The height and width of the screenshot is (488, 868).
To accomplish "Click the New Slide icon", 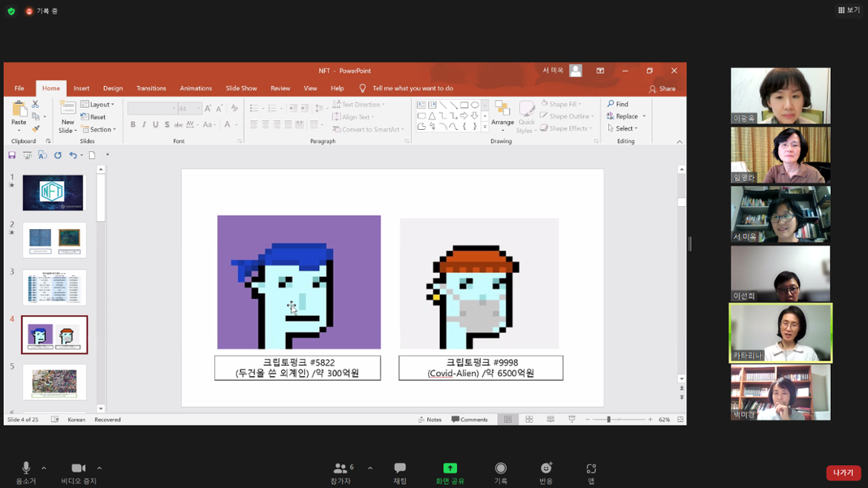I will [67, 110].
